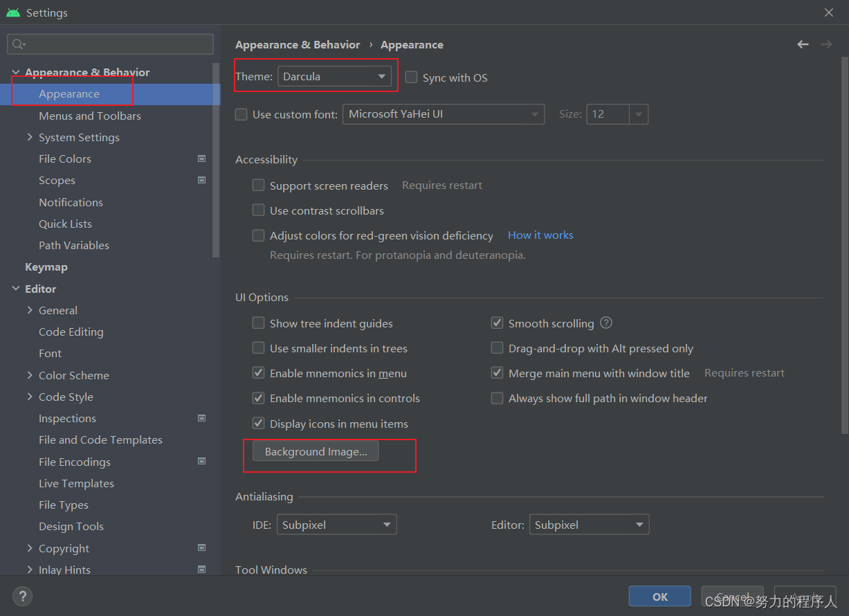The image size is (849, 616).
Task: Enable the Use custom font checkbox
Action: (241, 114)
